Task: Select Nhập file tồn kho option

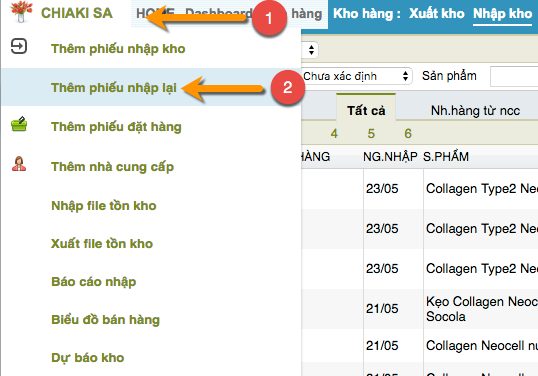Action: point(104,206)
